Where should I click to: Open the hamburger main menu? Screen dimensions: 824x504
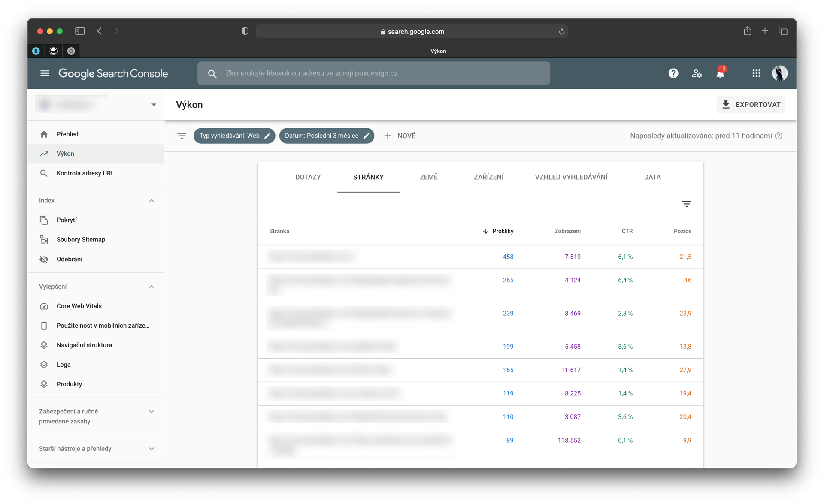tap(45, 73)
